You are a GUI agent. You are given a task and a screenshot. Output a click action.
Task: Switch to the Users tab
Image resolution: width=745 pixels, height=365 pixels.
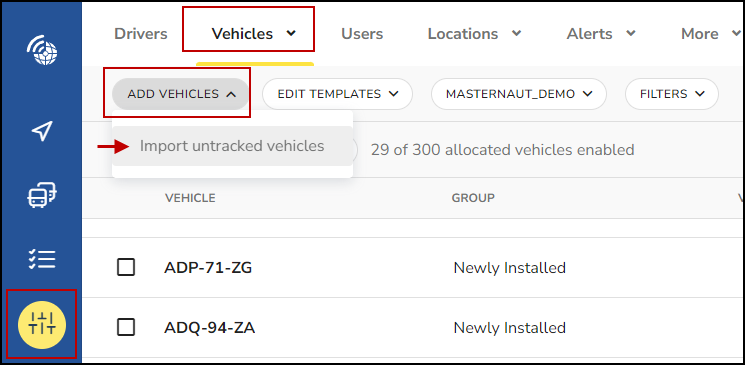pyautogui.click(x=362, y=34)
